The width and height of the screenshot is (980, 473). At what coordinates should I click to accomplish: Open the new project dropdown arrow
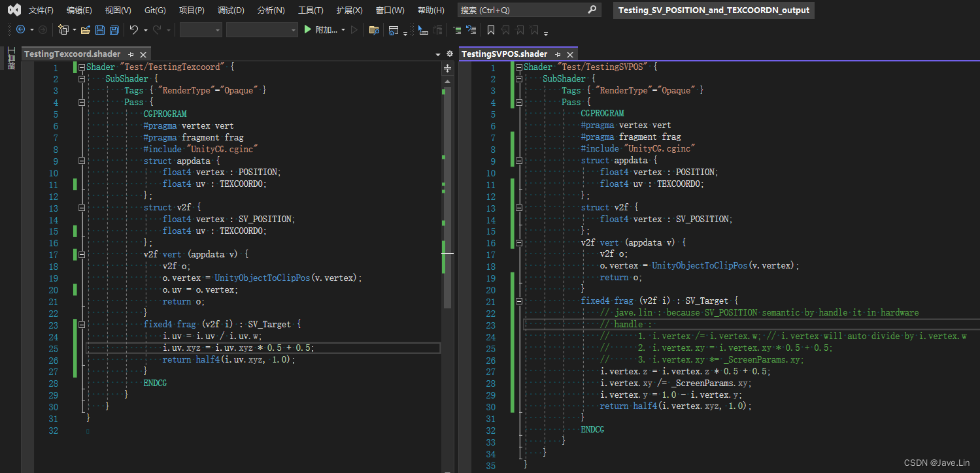pyautogui.click(x=75, y=30)
